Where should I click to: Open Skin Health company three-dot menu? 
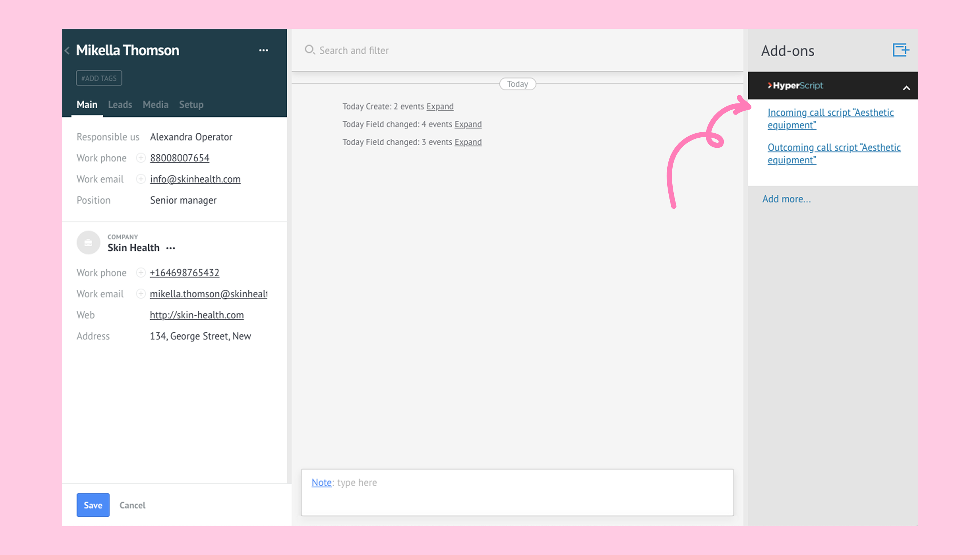tap(171, 248)
